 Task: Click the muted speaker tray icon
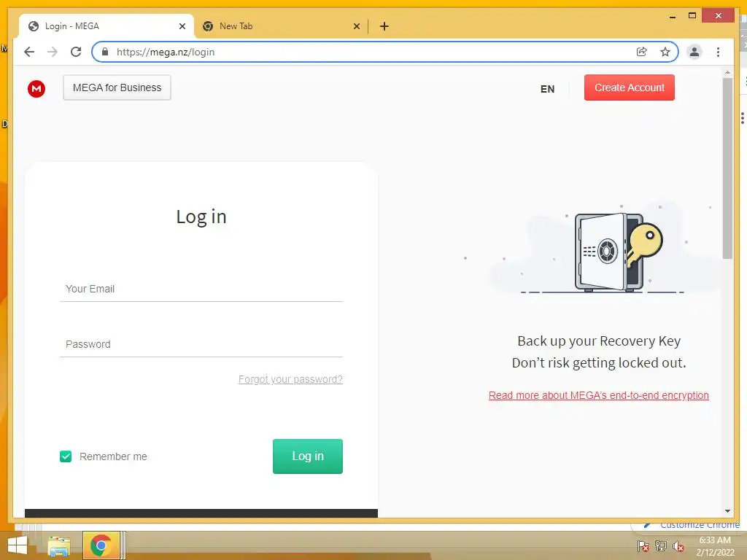(678, 546)
